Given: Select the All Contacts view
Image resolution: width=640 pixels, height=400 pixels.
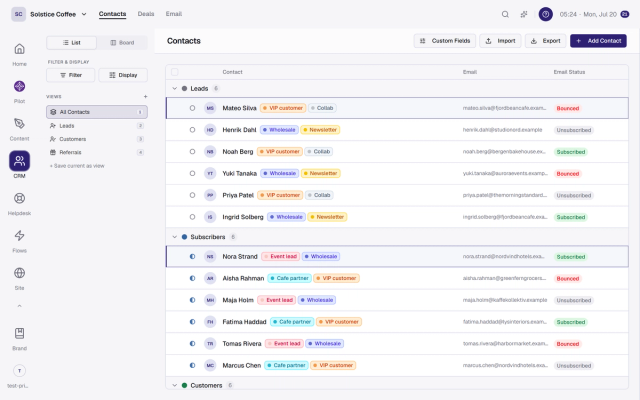Looking at the screenshot, I should pos(97,112).
